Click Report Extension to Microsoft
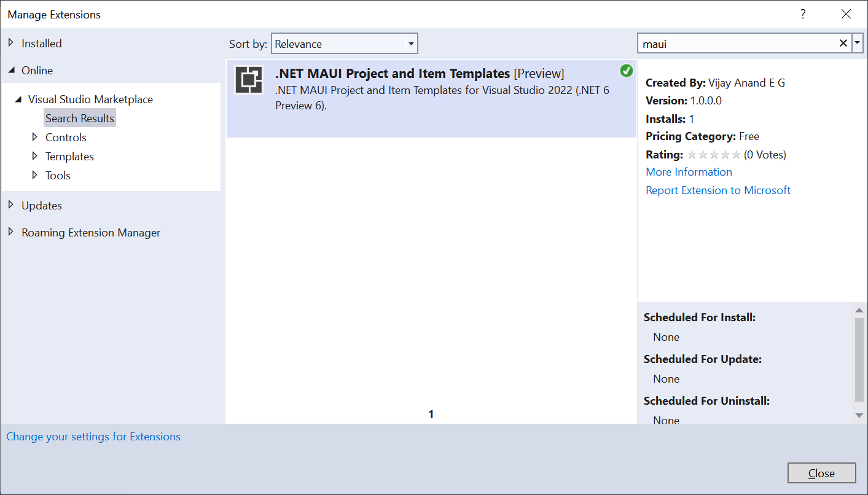The image size is (868, 495). 717,190
